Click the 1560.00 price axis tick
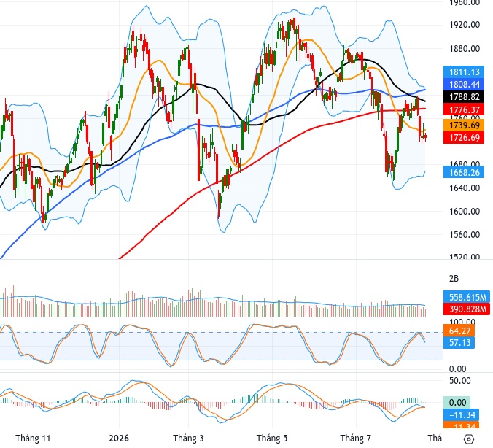 coord(465,235)
